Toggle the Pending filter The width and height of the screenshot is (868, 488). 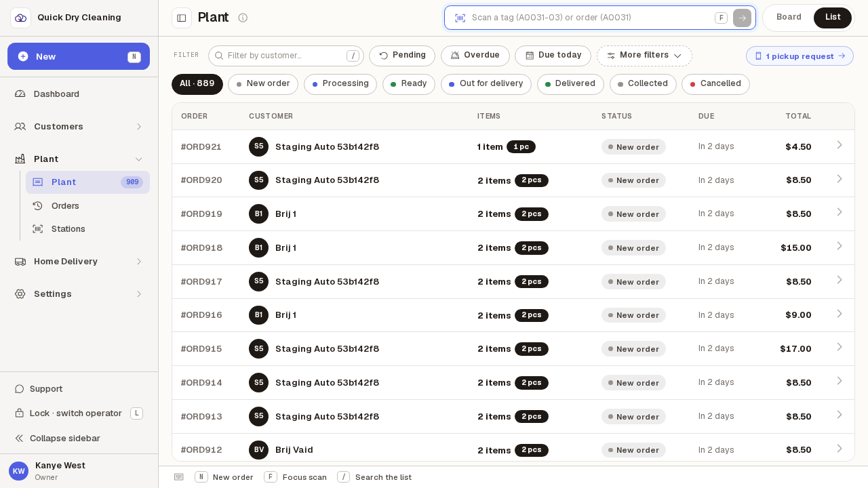[402, 56]
